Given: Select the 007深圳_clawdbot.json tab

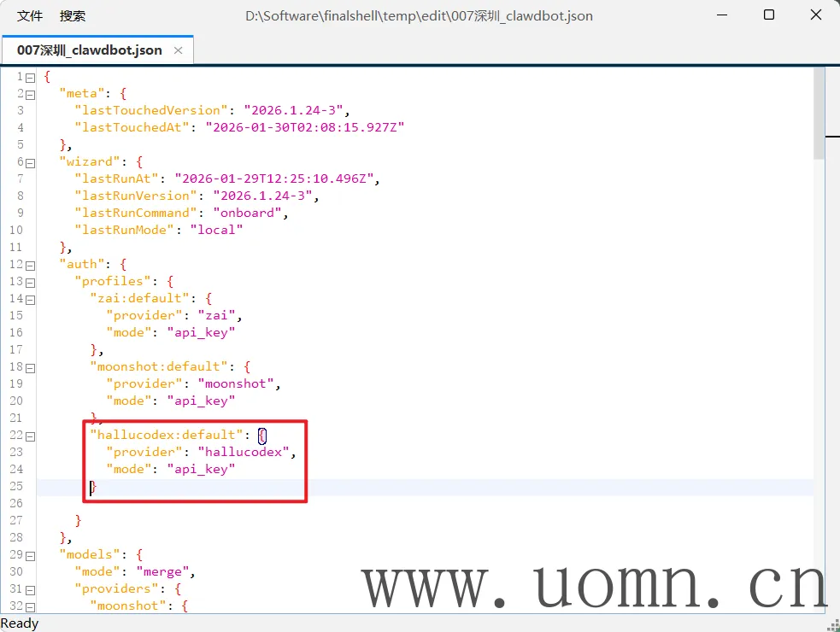Looking at the screenshot, I should tap(89, 50).
